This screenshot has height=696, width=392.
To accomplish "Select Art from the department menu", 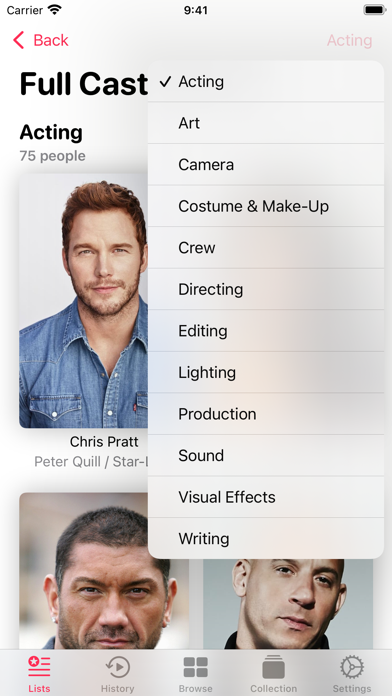I will 266,123.
